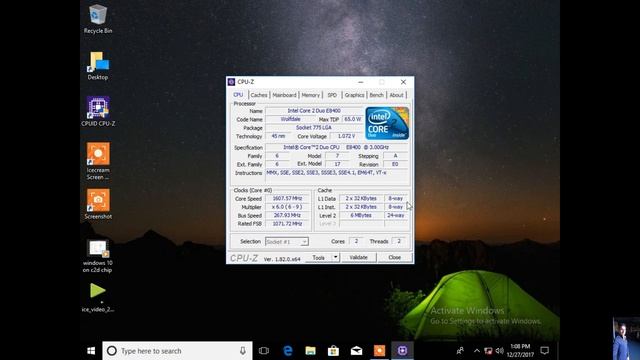Click the Core Speed value '1607.57 MHz'
Screen dimensions: 640x360
pyautogui.click(x=287, y=198)
